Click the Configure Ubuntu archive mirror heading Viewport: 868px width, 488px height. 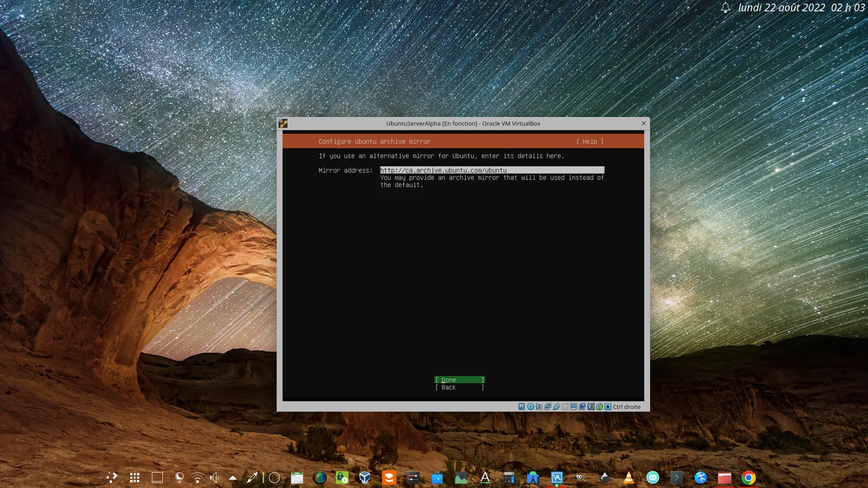point(374,142)
